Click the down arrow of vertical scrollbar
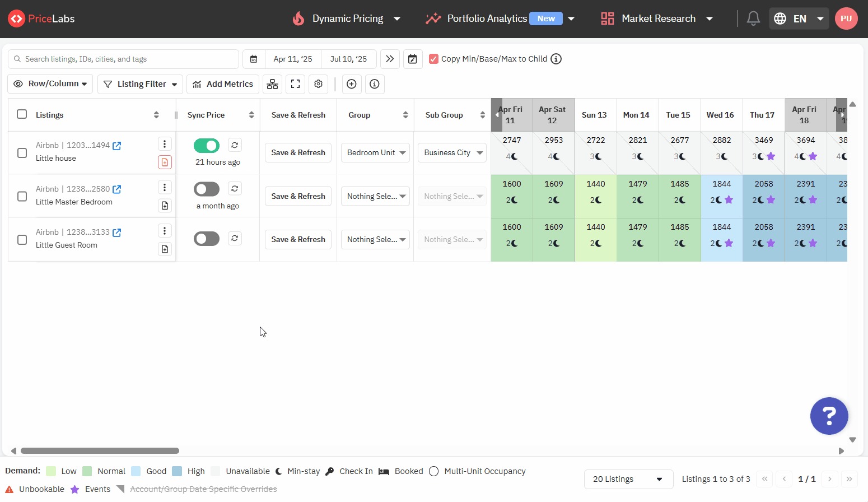Image resolution: width=868 pixels, height=502 pixels. point(852,440)
